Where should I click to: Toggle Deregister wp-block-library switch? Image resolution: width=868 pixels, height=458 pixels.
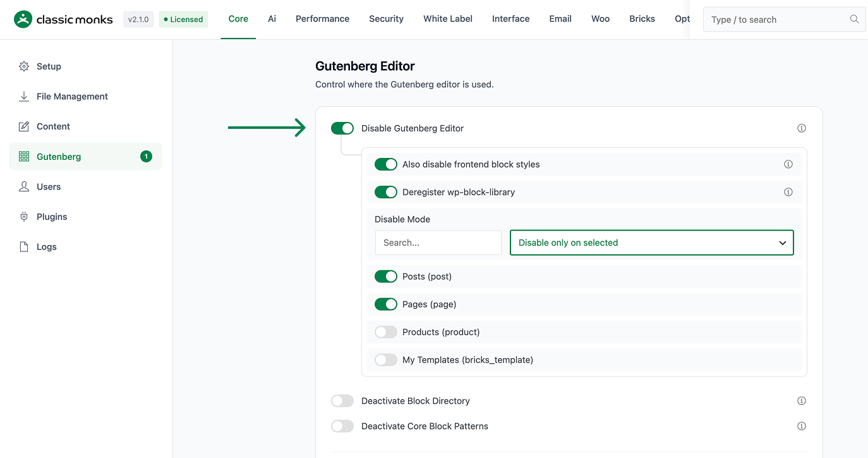[386, 192]
